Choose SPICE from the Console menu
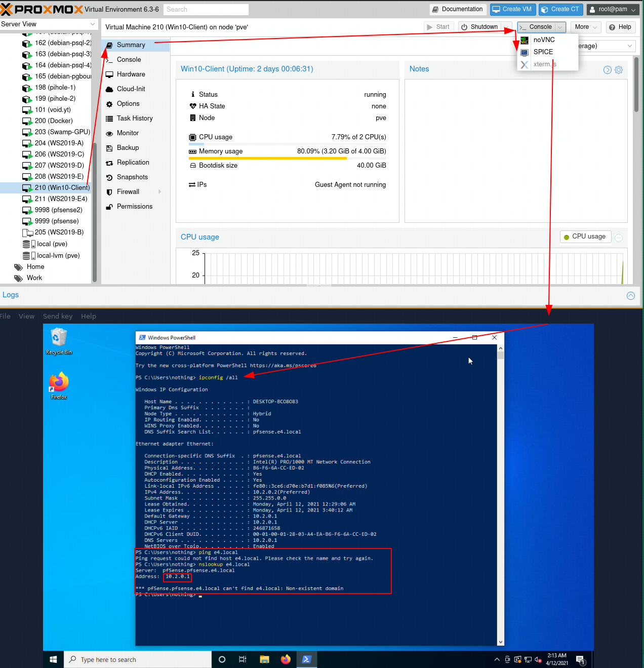 point(548,52)
